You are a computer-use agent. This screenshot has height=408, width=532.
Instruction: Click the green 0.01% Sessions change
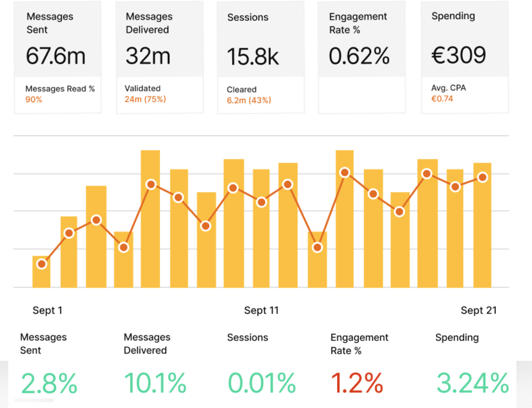click(262, 383)
